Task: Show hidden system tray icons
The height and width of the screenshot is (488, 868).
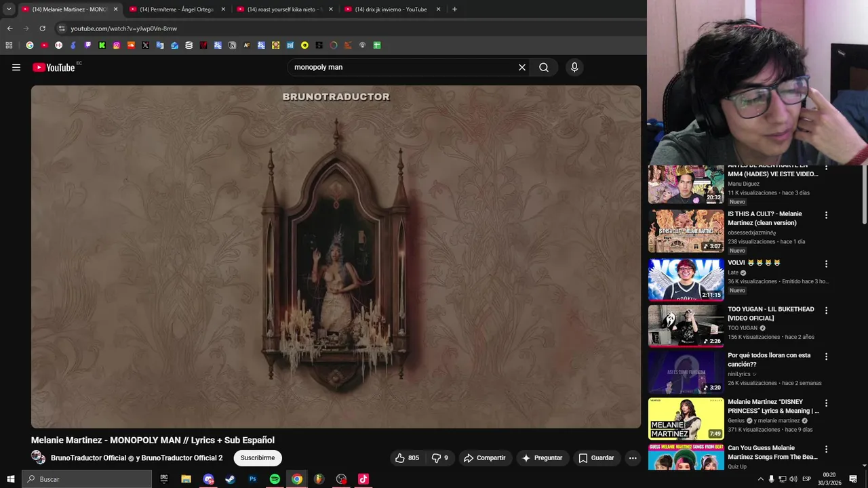Action: pyautogui.click(x=760, y=479)
